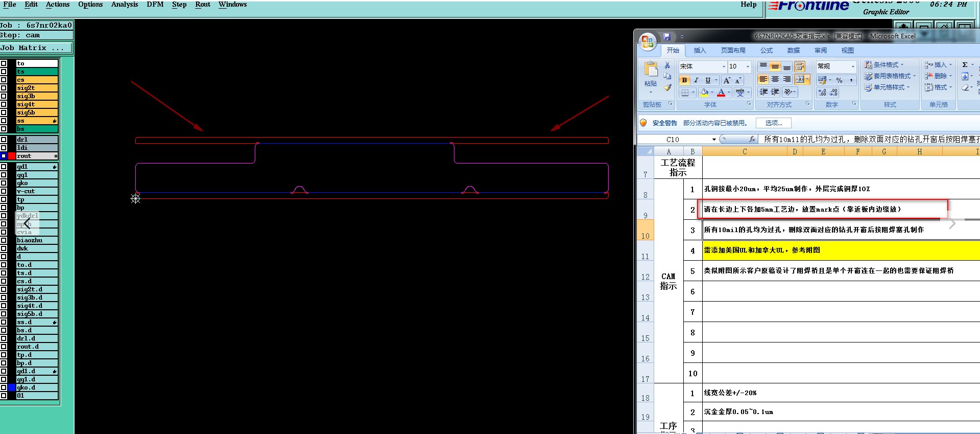This screenshot has height=434, width=980.
Task: Apply percent style to cell
Action: [x=839, y=80]
